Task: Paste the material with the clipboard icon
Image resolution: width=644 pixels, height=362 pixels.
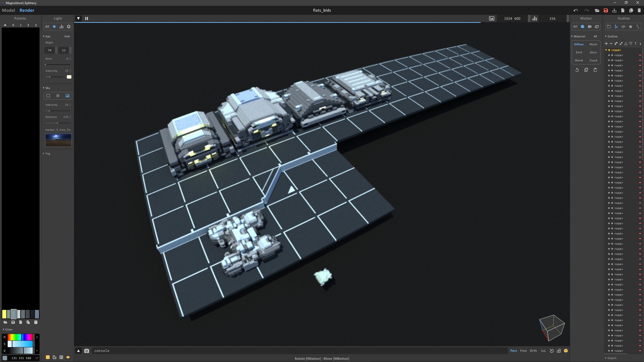Action: (x=595, y=70)
